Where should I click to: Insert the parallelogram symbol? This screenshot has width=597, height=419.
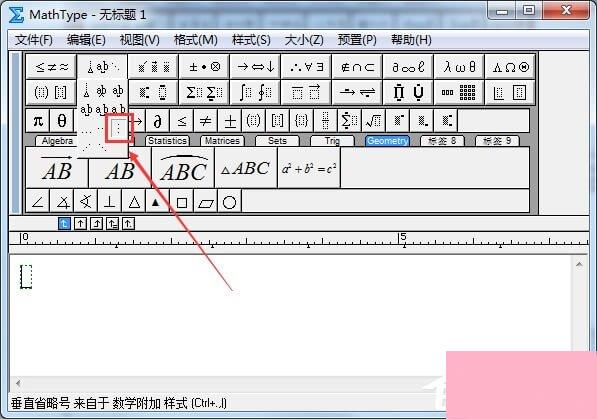point(206,201)
